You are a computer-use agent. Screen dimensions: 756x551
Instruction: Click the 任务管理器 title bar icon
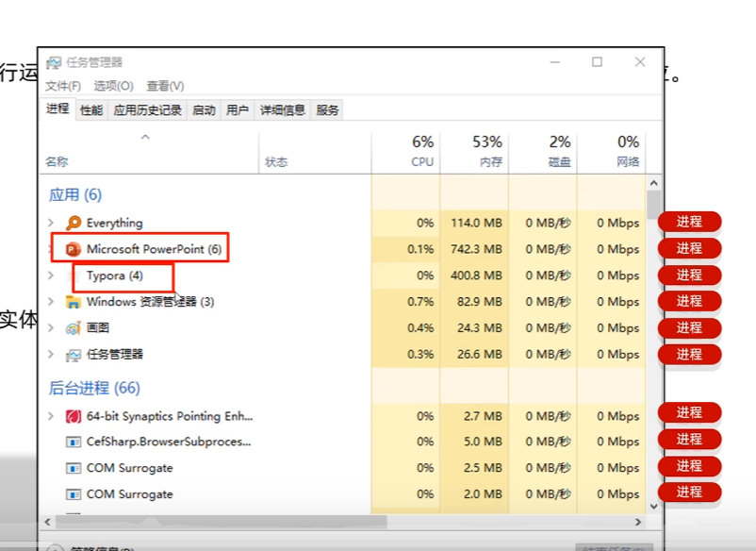[x=54, y=62]
